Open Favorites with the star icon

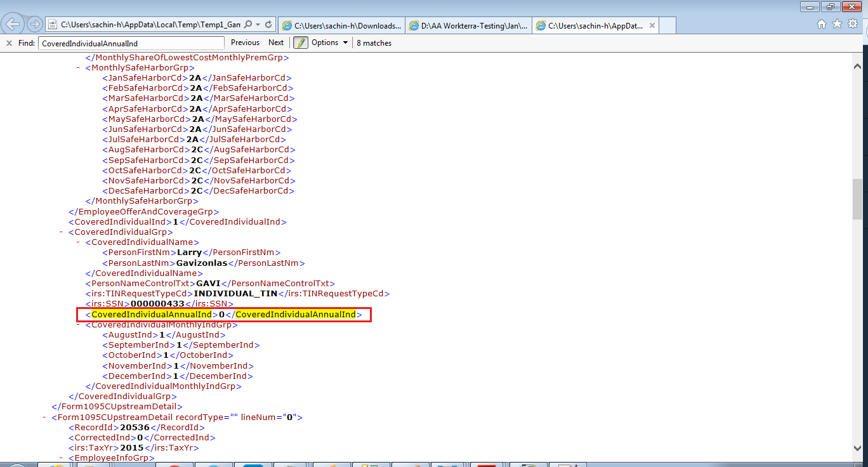837,24
